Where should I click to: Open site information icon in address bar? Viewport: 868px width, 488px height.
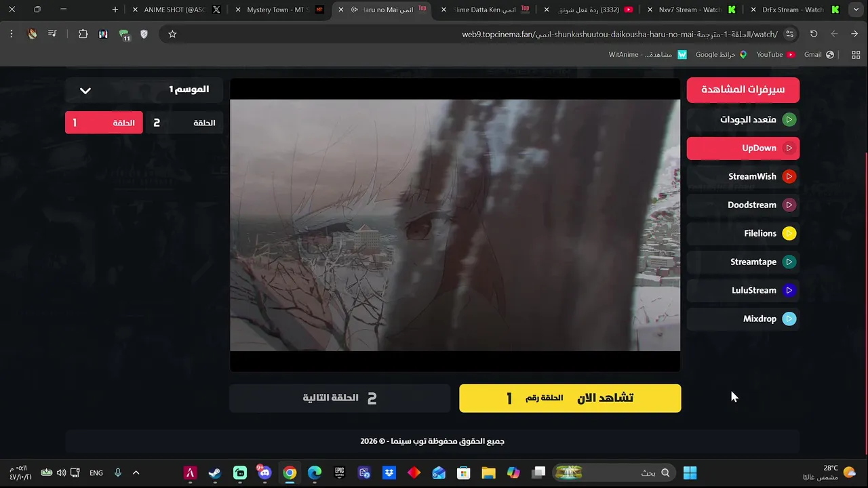click(x=789, y=34)
